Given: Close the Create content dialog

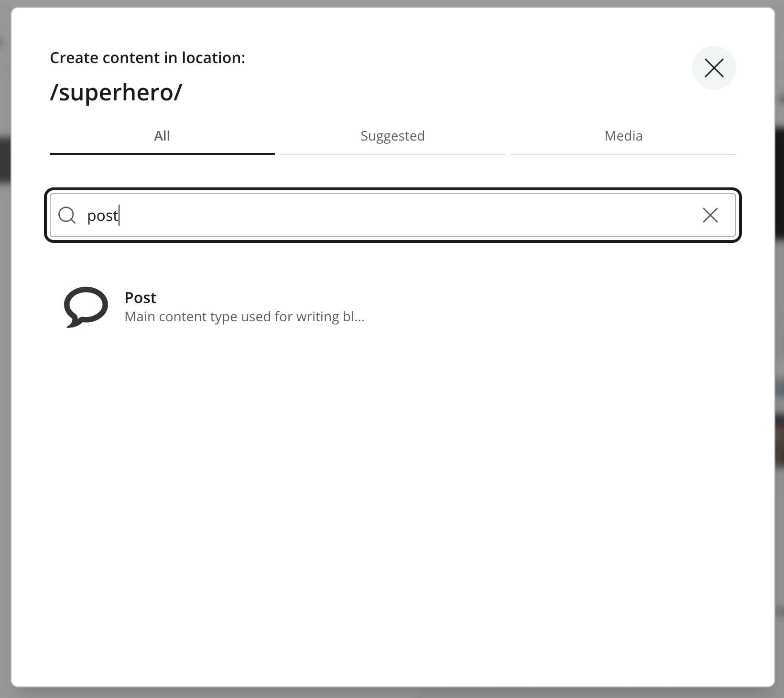Looking at the screenshot, I should click(x=714, y=68).
